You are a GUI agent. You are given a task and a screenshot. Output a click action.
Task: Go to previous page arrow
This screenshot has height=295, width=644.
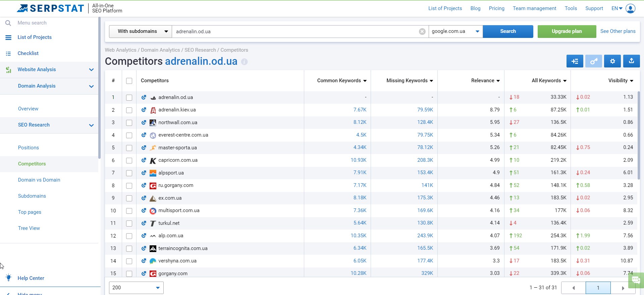click(574, 288)
